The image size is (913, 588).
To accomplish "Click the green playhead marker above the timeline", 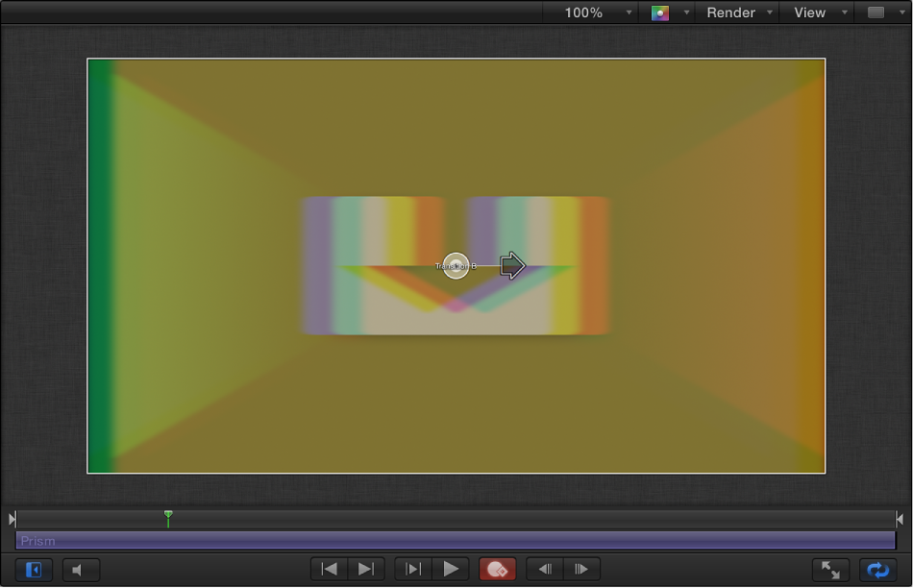I will coord(168,519).
